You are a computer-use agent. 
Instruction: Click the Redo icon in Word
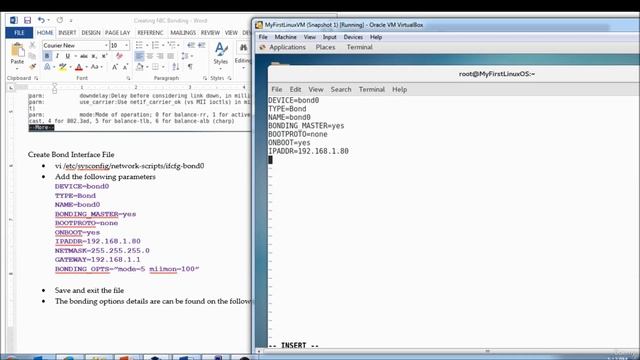(x=60, y=20)
